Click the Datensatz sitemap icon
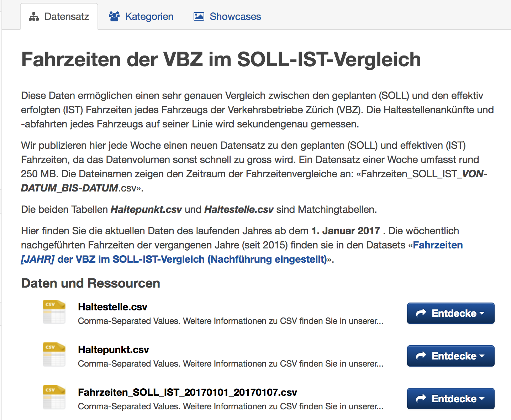The width and height of the screenshot is (511, 420). click(x=34, y=17)
